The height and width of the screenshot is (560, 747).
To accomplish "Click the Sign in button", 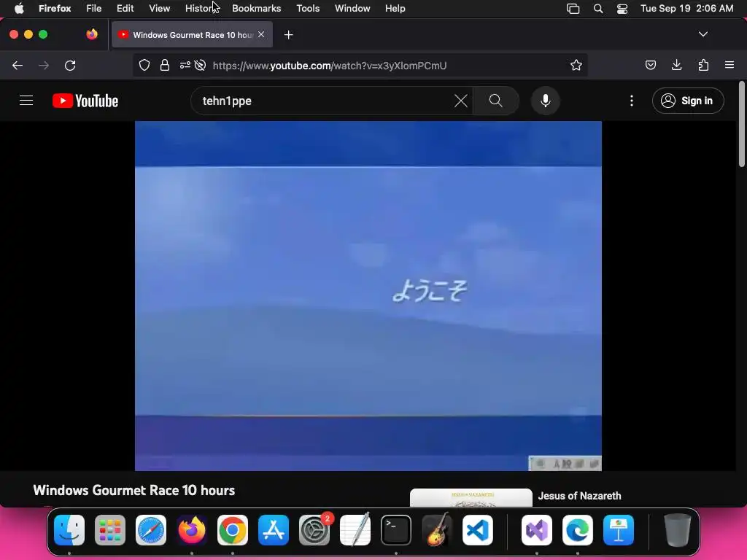I will coord(688,101).
